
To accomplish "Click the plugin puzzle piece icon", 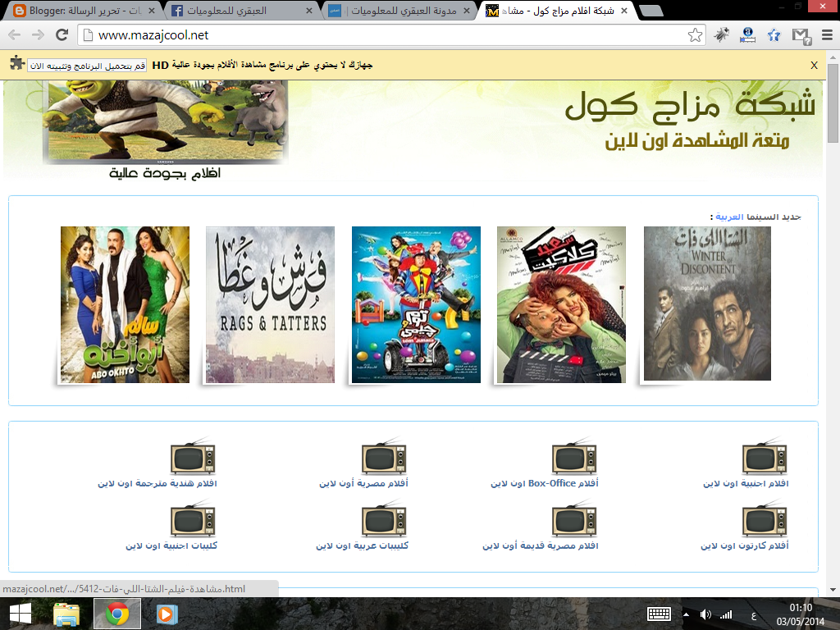I will (17, 62).
